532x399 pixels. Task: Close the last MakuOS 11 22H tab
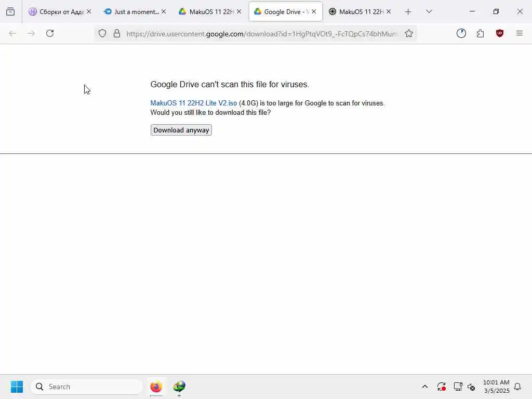pyautogui.click(x=389, y=11)
